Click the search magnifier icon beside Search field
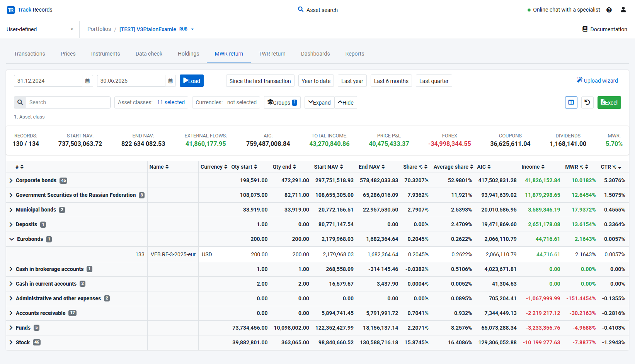 point(20,102)
